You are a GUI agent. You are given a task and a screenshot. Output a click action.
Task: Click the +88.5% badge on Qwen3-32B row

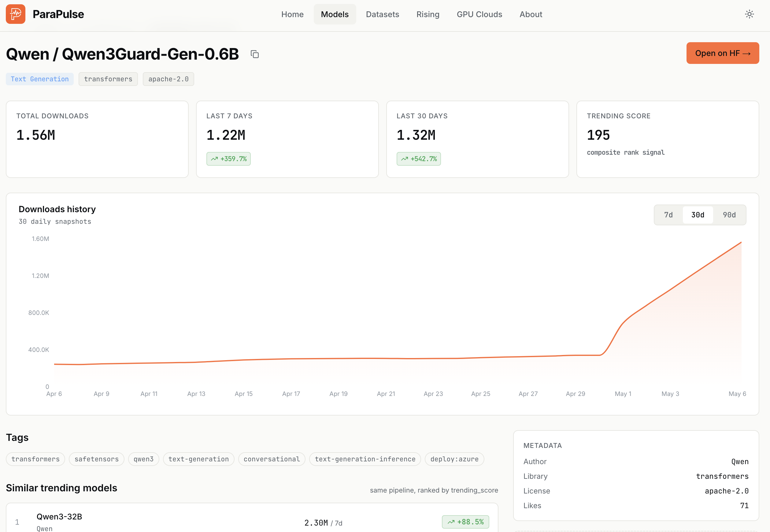tap(465, 522)
